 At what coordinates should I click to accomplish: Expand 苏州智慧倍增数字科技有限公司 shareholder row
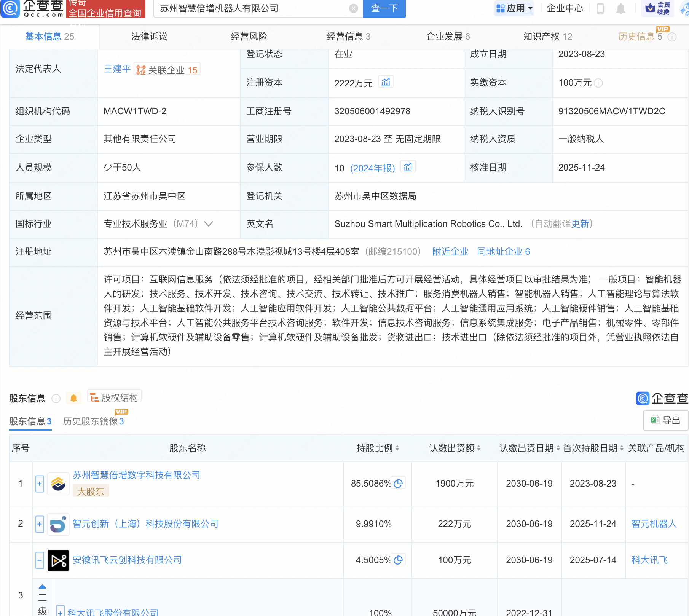tap(40, 484)
